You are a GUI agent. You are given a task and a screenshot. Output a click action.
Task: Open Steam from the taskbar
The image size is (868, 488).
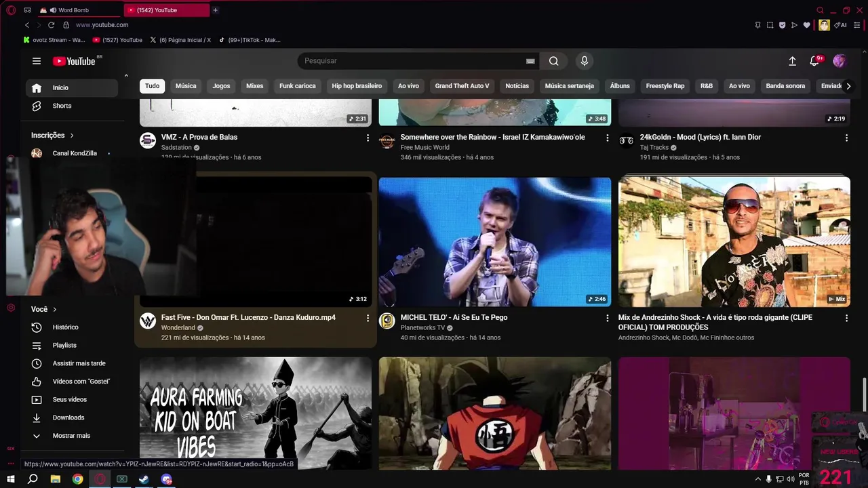point(144,479)
